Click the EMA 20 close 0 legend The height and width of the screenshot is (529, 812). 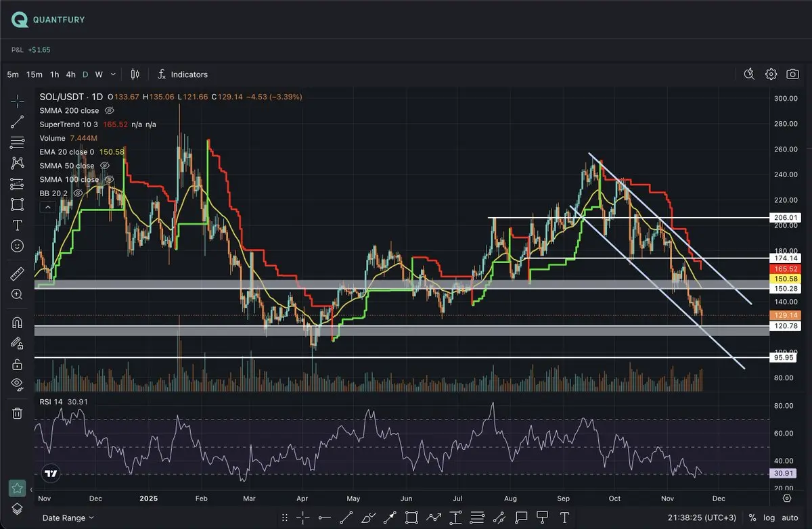click(67, 152)
